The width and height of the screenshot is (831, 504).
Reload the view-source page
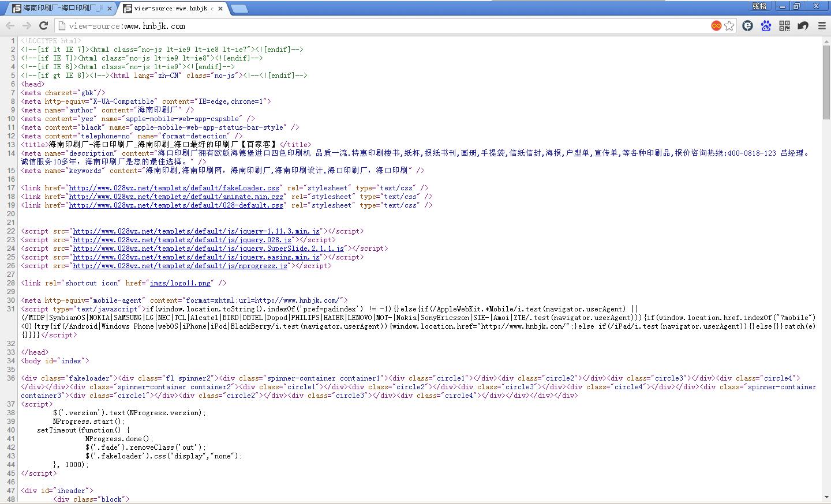point(43,25)
